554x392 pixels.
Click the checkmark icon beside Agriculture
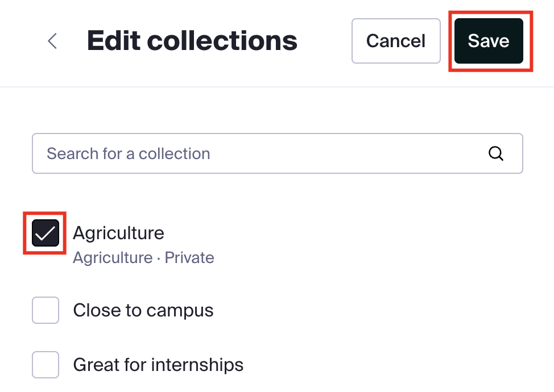pos(46,233)
